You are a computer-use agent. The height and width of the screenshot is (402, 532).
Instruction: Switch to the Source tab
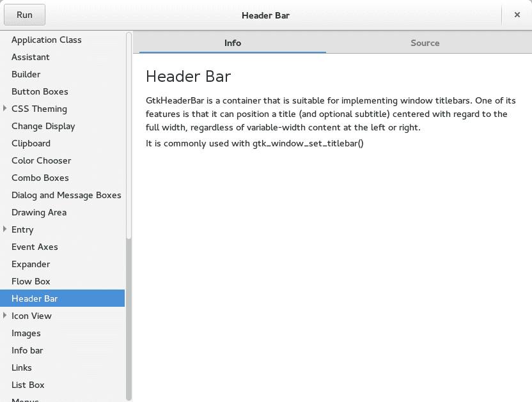coord(425,43)
